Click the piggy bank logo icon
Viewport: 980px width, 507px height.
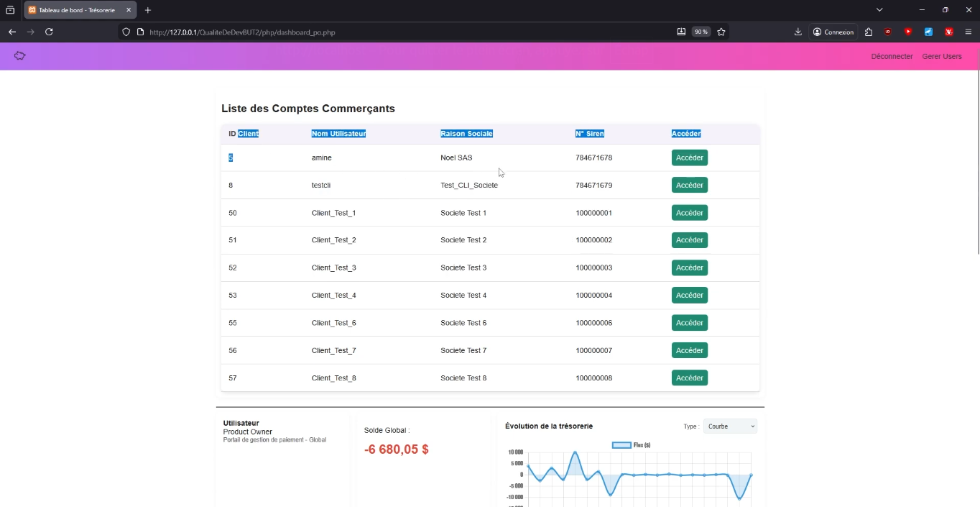point(20,55)
